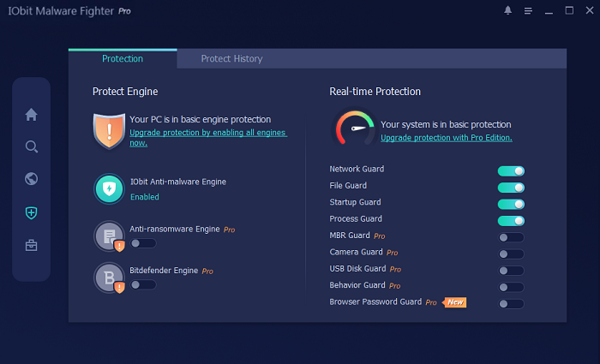Click Upgrade protection with Pro Edition link
This screenshot has height=364, width=600.
tap(446, 138)
